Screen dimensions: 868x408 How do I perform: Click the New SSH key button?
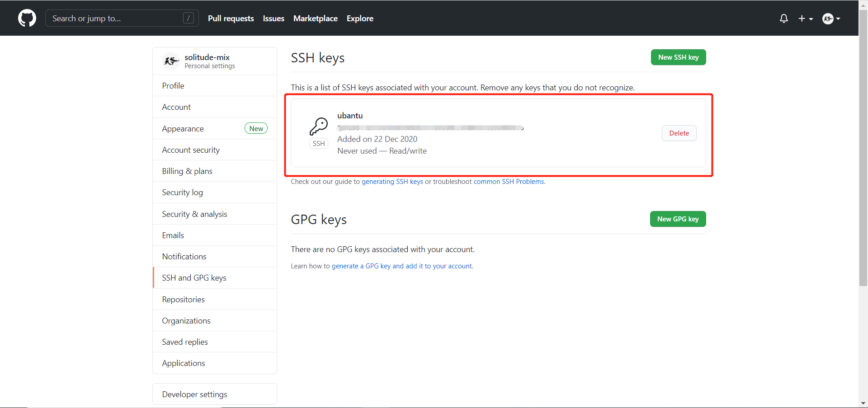678,57
